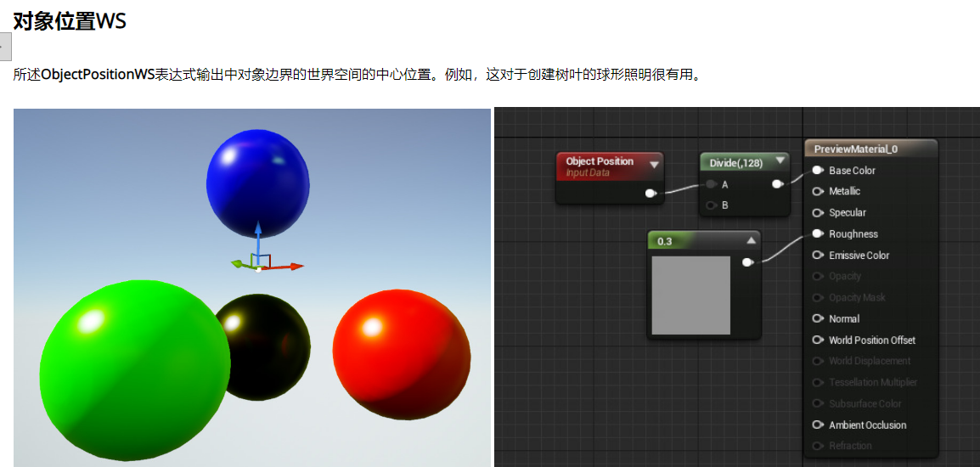This screenshot has width=980, height=467.
Task: Click the Roughness input pin
Action: (818, 233)
